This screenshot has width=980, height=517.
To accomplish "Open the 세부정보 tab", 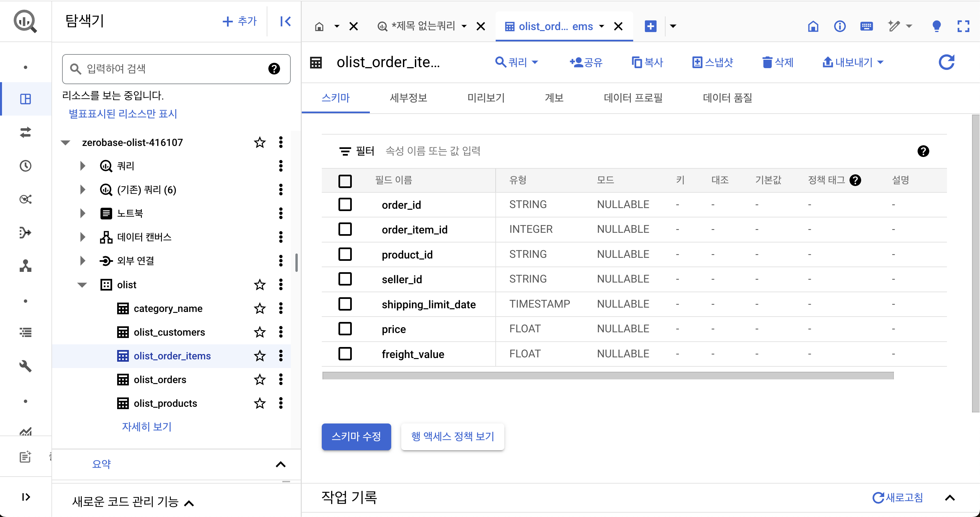I will [408, 98].
